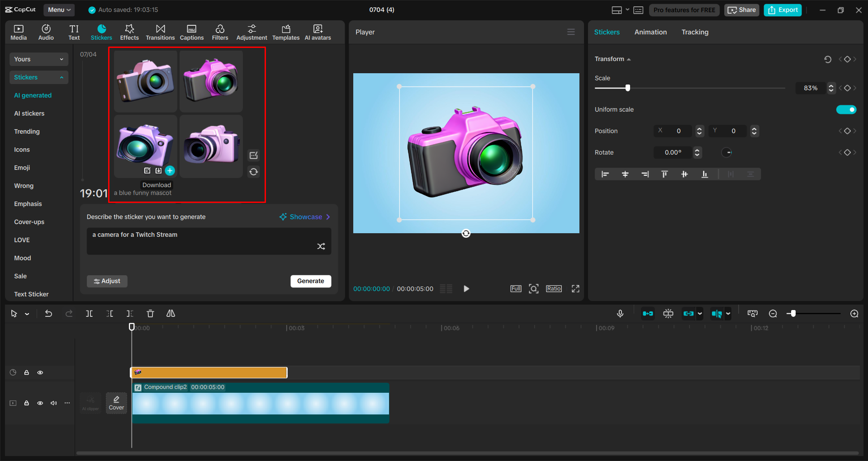Open the Tracking tab
The width and height of the screenshot is (868, 461).
[694, 32]
